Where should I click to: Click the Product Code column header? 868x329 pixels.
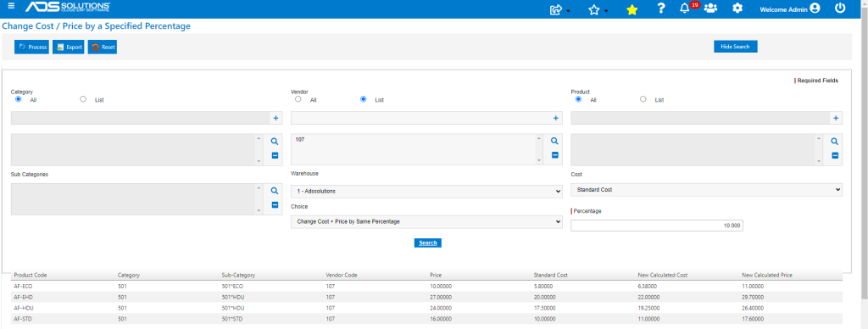(30, 275)
